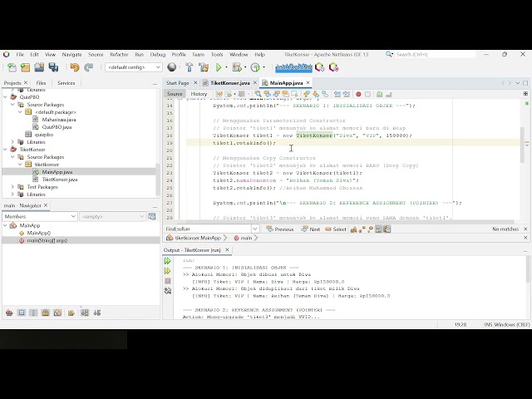The width and height of the screenshot is (532, 399).
Task: Switch to the TiketKonser.java tab
Action: click(x=229, y=83)
